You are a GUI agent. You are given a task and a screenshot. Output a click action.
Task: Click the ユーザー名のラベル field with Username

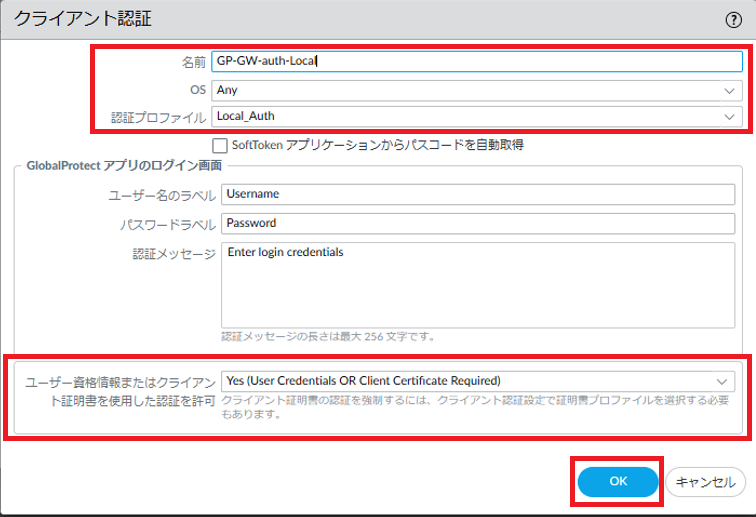point(478,194)
